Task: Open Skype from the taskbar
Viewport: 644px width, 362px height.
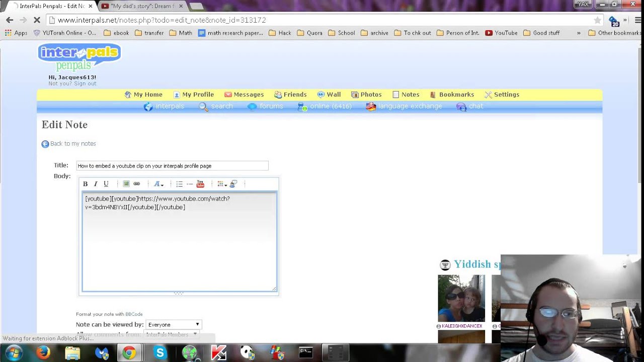Action: pos(160,353)
